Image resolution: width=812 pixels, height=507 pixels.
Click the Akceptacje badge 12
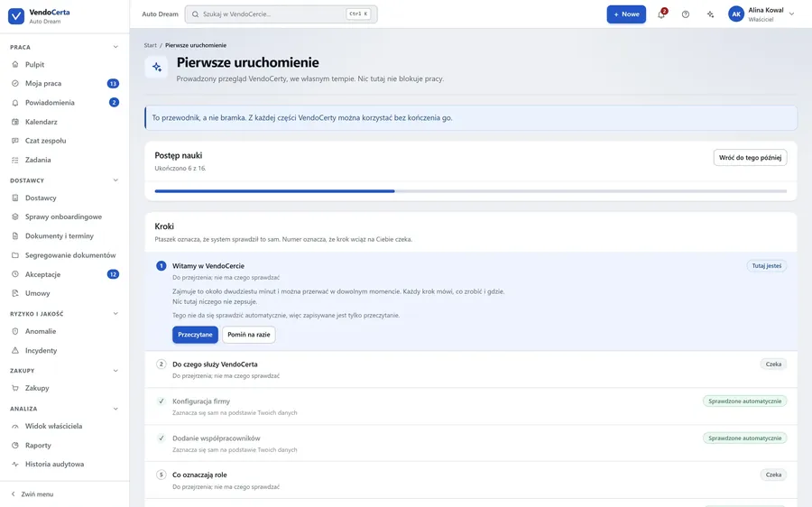[113, 274]
